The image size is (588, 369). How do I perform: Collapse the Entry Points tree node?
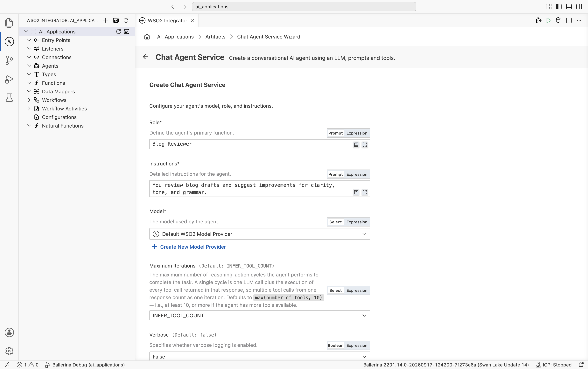point(29,40)
